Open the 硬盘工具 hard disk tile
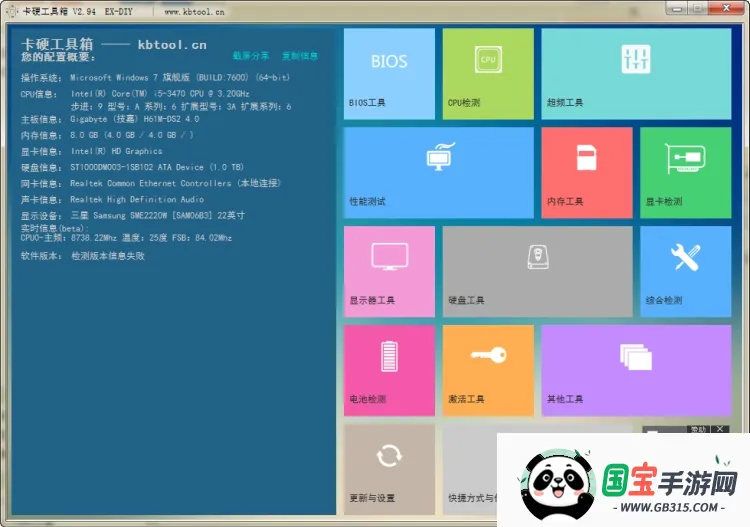The width and height of the screenshot is (750, 527). (x=538, y=272)
